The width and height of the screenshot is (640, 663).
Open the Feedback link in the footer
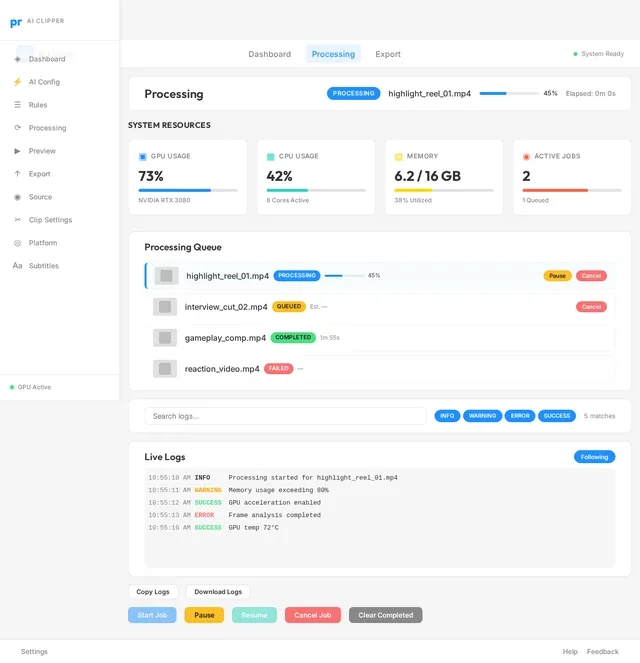point(602,652)
